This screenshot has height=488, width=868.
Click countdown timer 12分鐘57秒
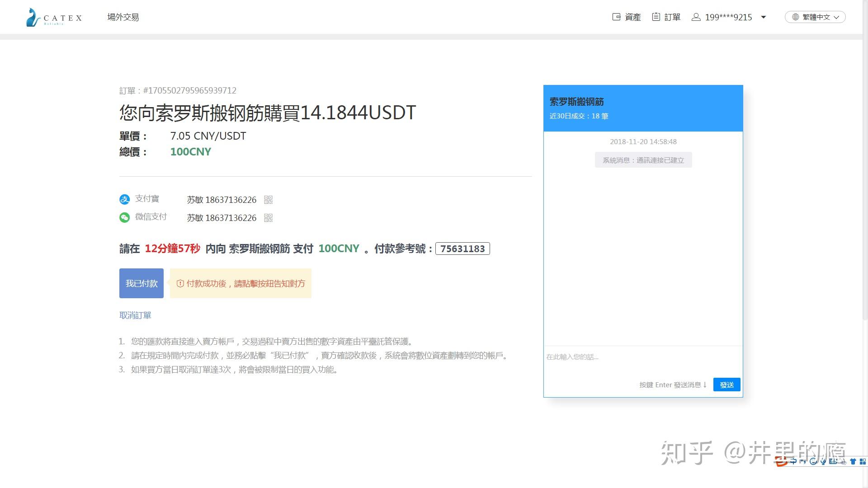pos(172,249)
